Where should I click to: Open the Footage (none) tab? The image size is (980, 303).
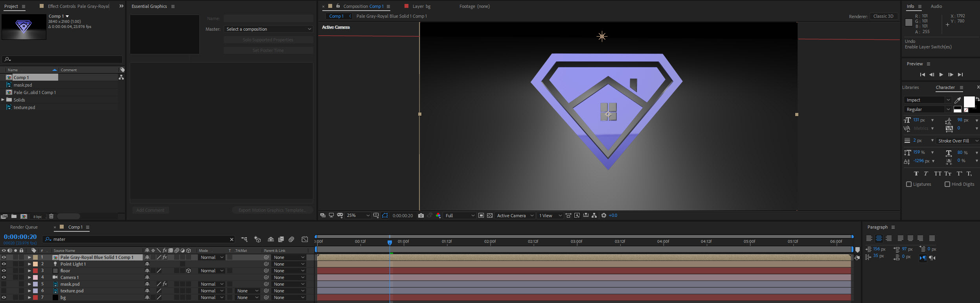tap(474, 6)
